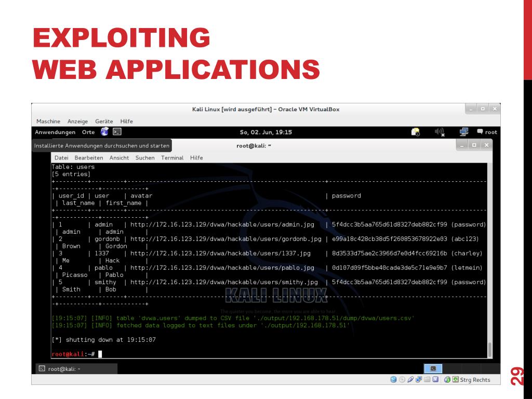Open the VirtualBox Hilfe menu

[126, 121]
